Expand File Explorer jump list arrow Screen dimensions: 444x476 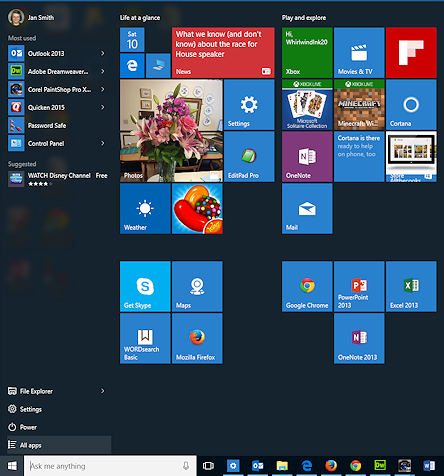pyautogui.click(x=103, y=391)
